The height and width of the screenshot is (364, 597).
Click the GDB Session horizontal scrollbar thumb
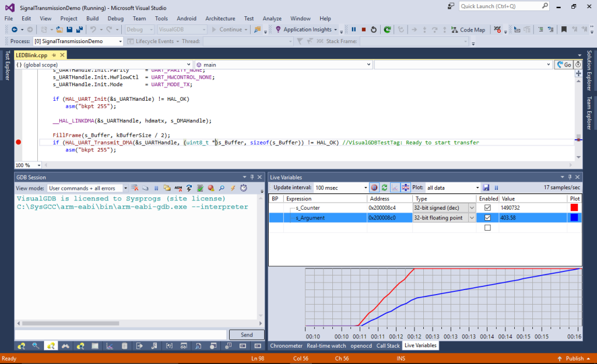tap(71, 323)
